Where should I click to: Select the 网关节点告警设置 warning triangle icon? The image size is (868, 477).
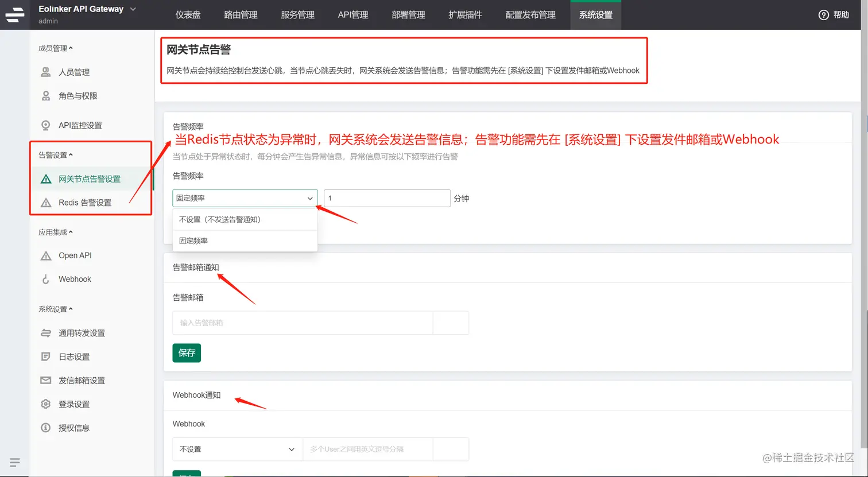click(46, 179)
